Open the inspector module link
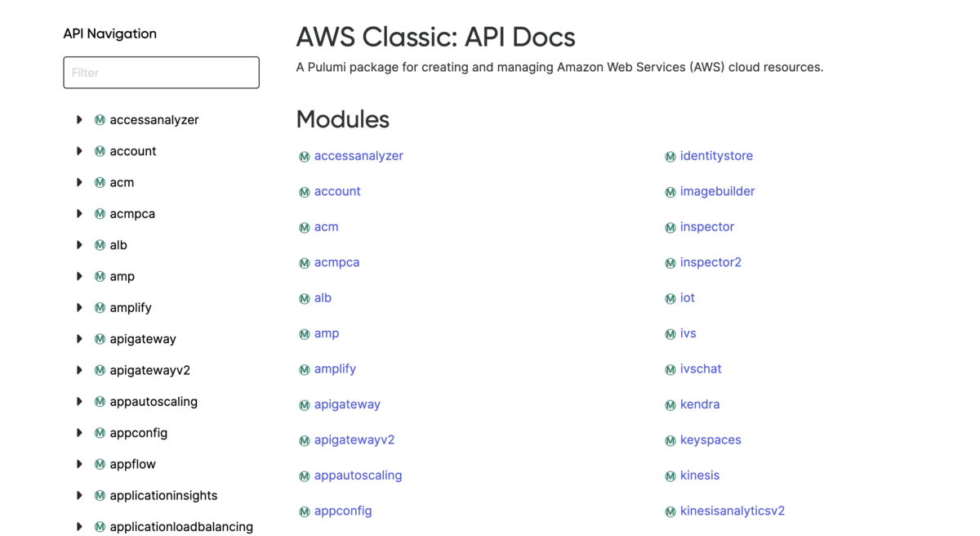This screenshot has height=536, width=980. pyautogui.click(x=707, y=227)
